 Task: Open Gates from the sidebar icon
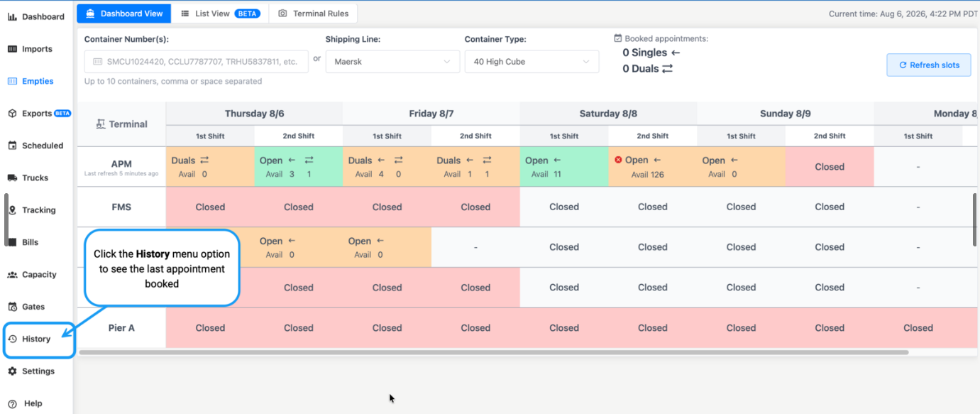pyautogui.click(x=12, y=307)
